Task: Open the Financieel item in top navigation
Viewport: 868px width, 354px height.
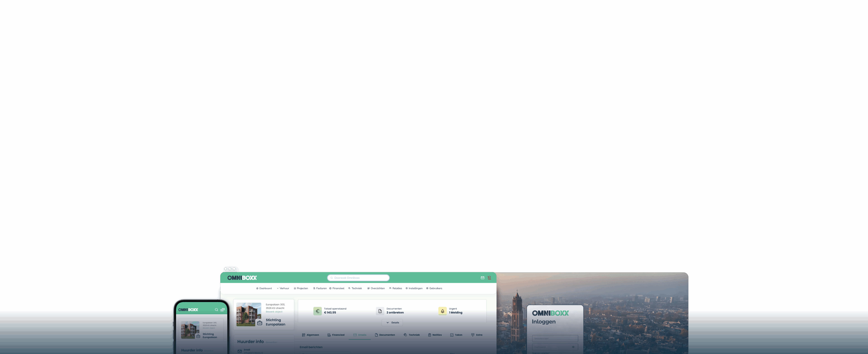Action: [337, 288]
